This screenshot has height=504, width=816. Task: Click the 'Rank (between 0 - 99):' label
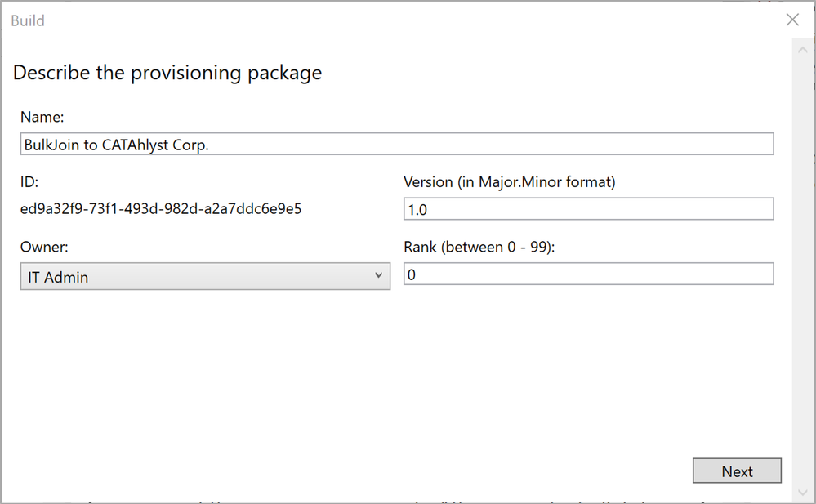479,247
